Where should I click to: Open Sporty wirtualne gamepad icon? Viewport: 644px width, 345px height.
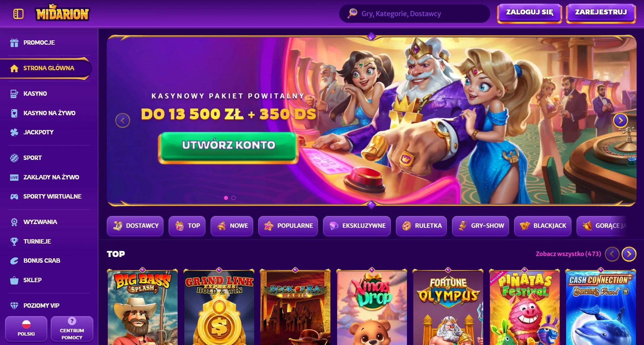[14, 197]
